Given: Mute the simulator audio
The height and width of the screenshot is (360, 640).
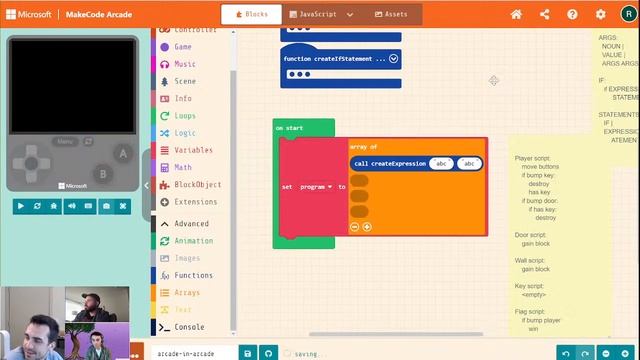Looking at the screenshot, I should click(72, 206).
